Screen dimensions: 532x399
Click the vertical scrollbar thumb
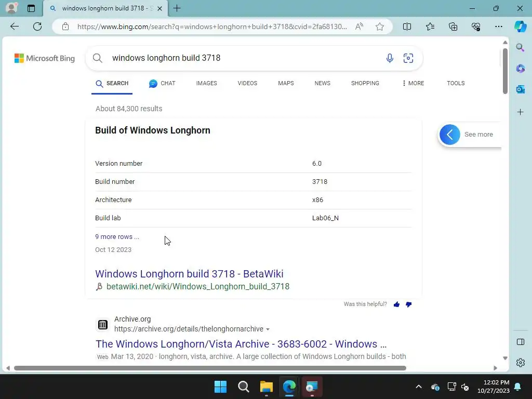point(505,71)
